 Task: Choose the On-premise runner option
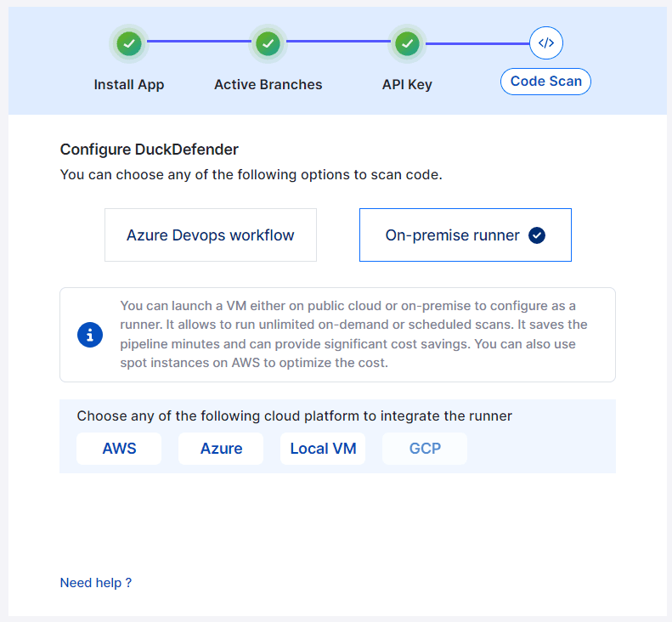[466, 235]
